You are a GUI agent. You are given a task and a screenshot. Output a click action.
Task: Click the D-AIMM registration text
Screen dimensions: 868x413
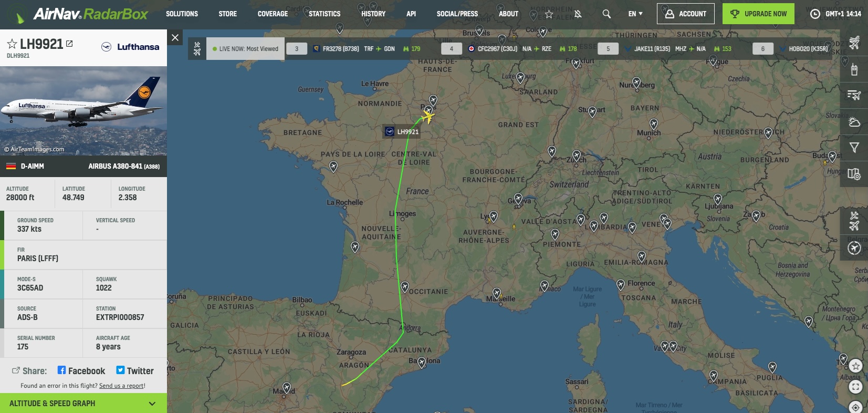point(33,167)
